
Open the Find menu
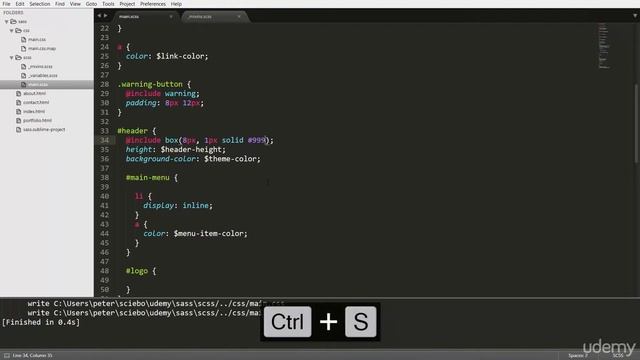click(60, 4)
